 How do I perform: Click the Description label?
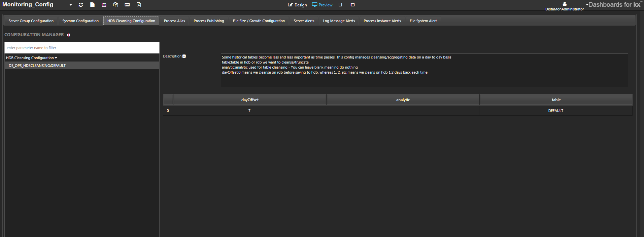(x=172, y=56)
